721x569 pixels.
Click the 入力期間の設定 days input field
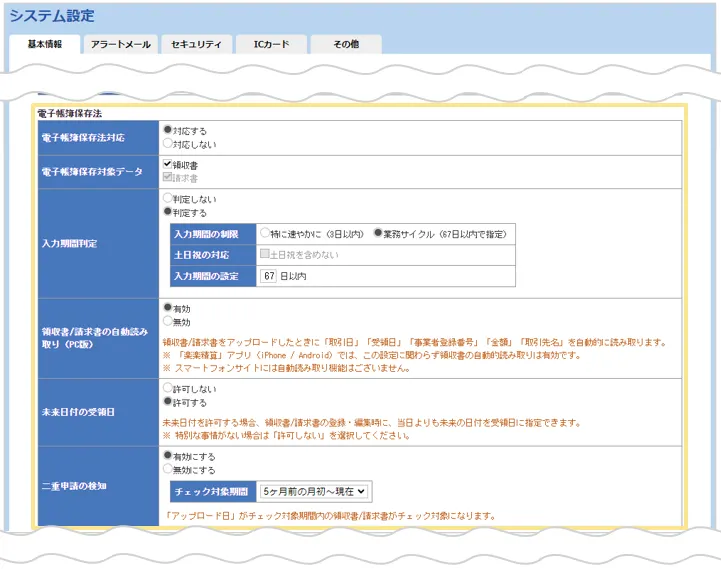pyautogui.click(x=268, y=275)
